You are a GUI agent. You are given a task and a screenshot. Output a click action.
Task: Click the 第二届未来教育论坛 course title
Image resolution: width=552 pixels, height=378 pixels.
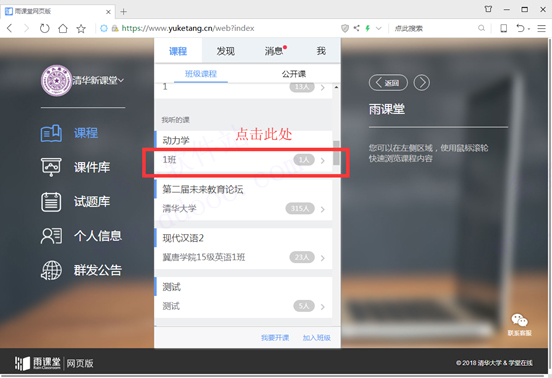203,189
